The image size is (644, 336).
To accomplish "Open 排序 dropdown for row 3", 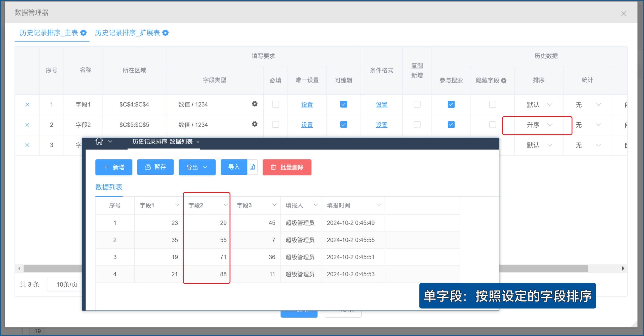I will coord(539,145).
